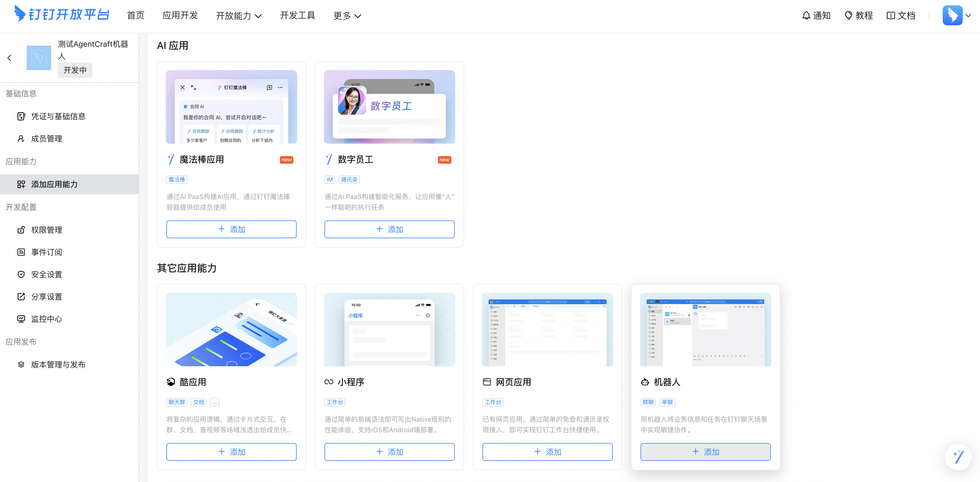Select 分享设置 in sidebar

coord(69,297)
